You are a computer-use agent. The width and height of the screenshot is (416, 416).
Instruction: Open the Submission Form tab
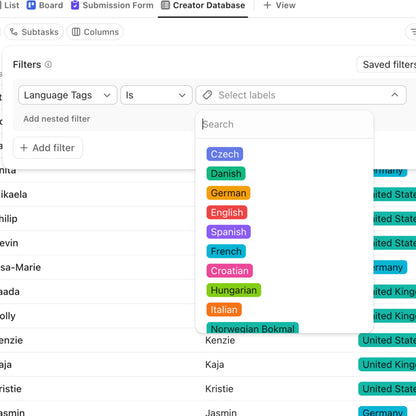point(112,5)
